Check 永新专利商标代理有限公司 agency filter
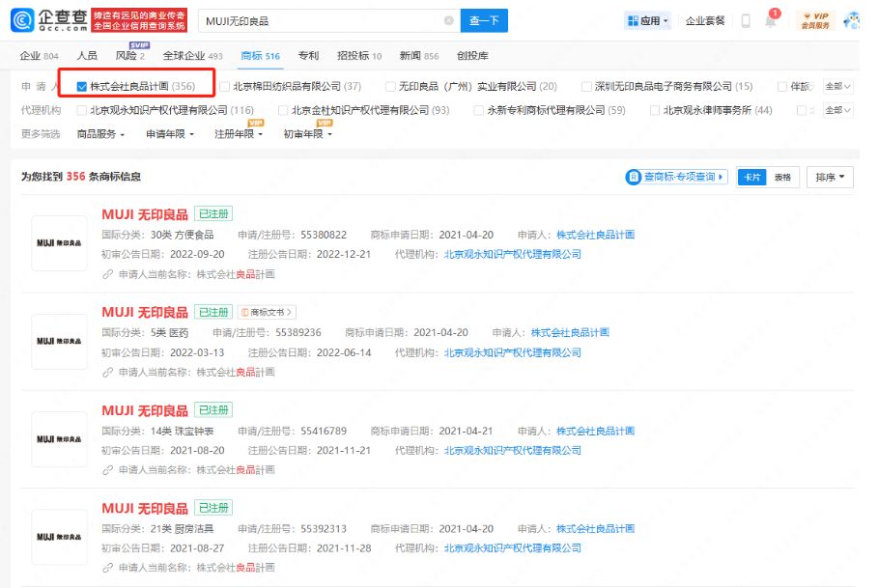 pyautogui.click(x=479, y=110)
